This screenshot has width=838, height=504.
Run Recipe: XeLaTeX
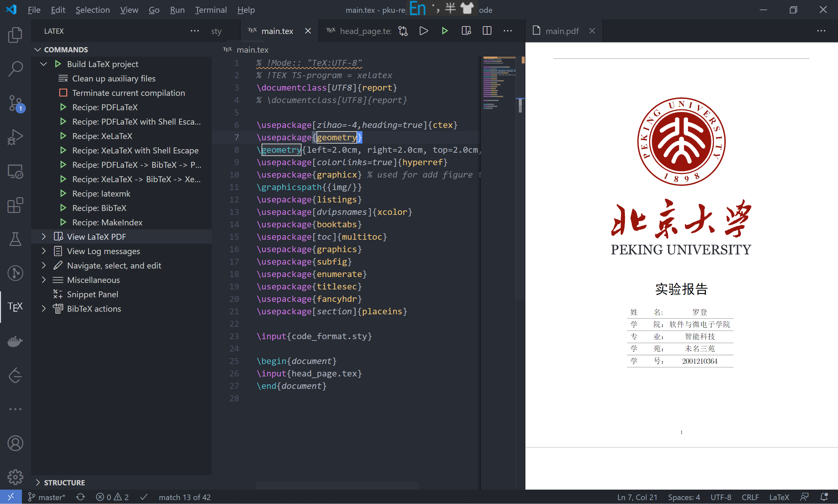[x=102, y=136]
